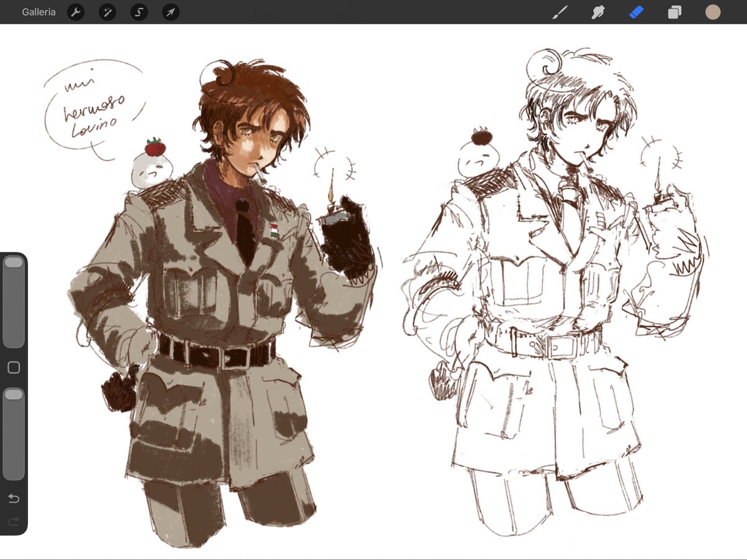Tap the square modify button on sidebar

[14, 368]
